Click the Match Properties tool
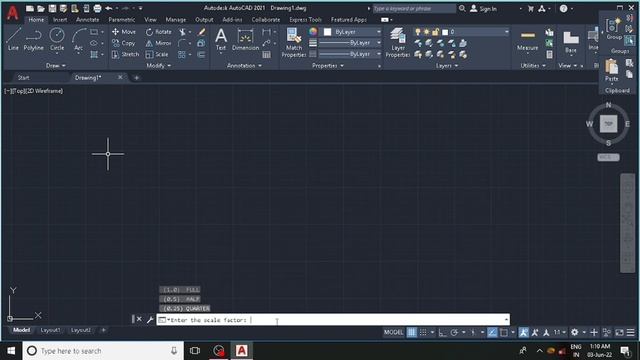 tap(294, 42)
